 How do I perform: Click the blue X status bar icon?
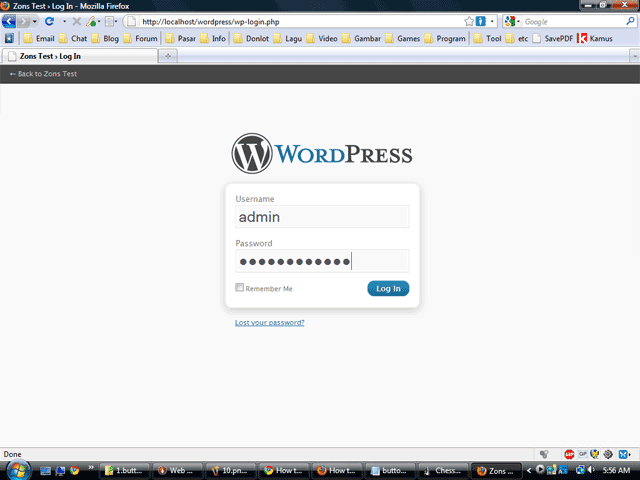[623, 454]
